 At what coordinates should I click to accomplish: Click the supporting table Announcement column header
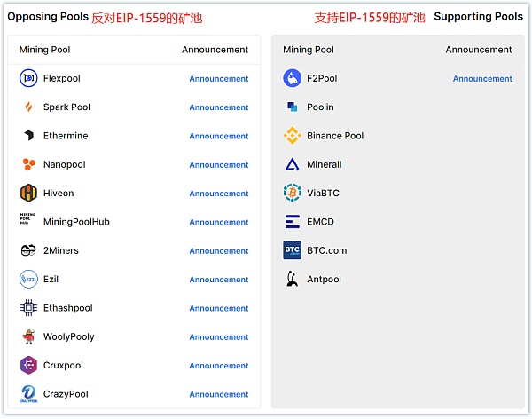point(479,50)
